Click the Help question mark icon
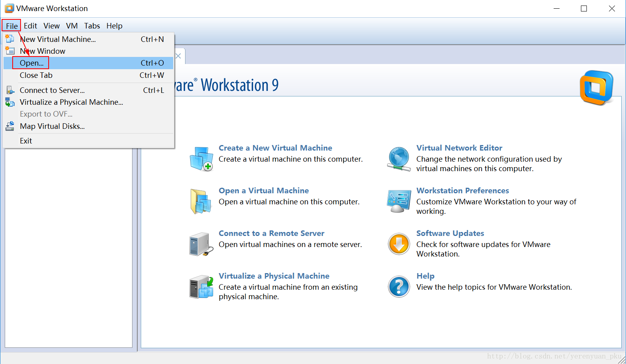The width and height of the screenshot is (626, 364). (399, 287)
